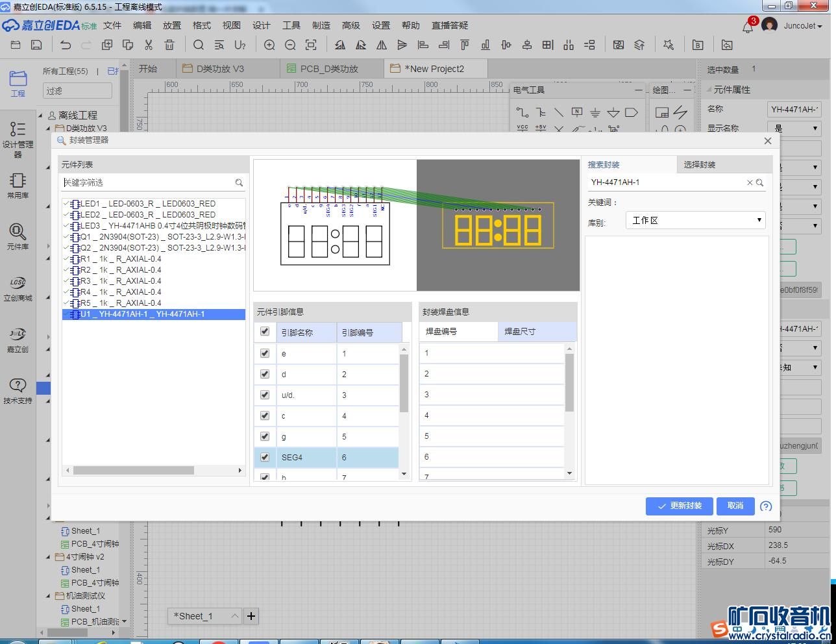Image resolution: width=836 pixels, height=644 pixels.
Task: Click the 关键字筛选 filter input field
Action: click(147, 183)
